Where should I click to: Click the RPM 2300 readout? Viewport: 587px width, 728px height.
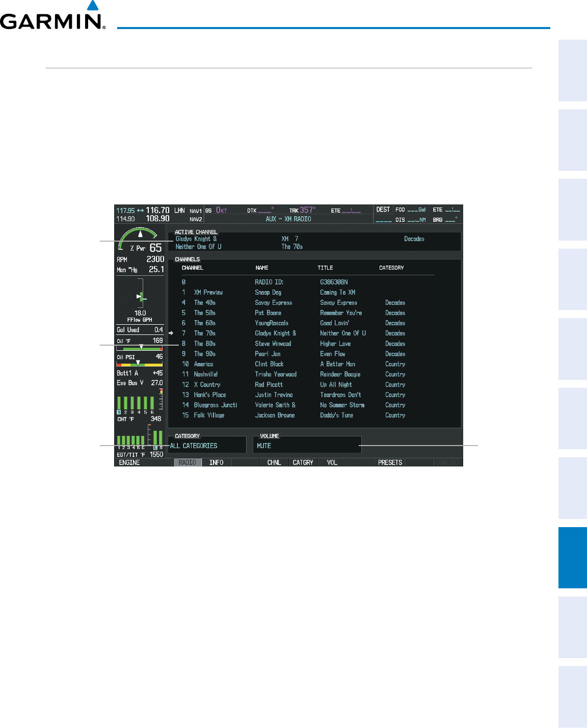(140, 259)
